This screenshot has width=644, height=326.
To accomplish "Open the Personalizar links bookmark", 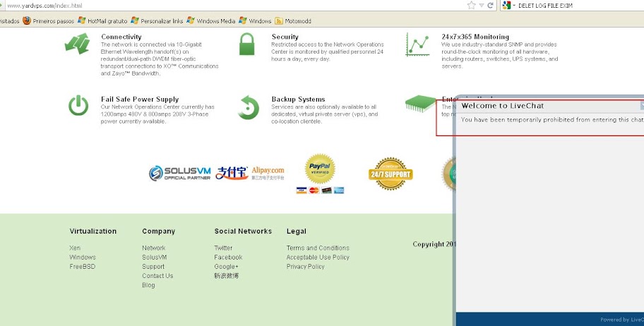I will pyautogui.click(x=157, y=20).
